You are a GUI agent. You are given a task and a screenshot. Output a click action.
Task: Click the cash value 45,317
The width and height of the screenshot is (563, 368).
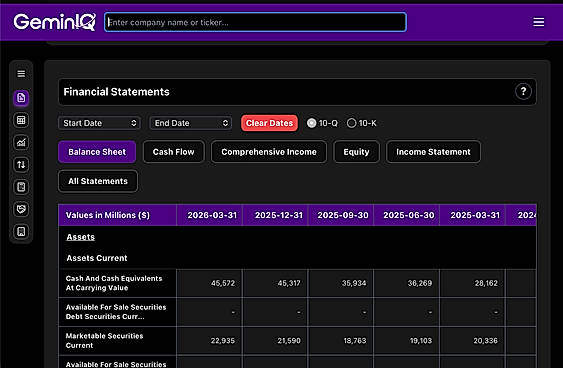[289, 283]
